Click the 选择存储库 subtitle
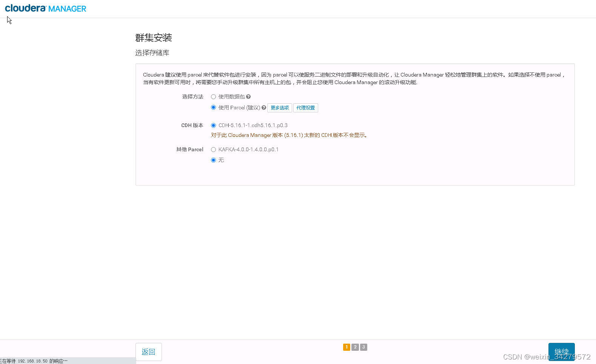 [x=152, y=53]
